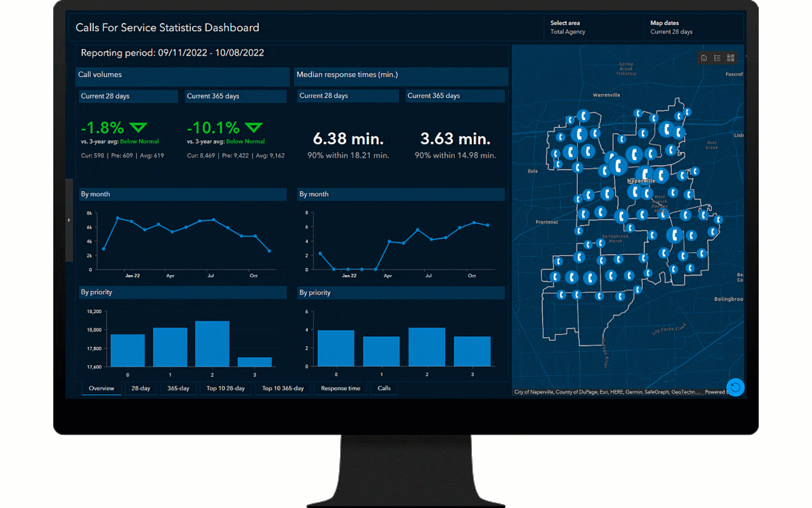Open the 365-day tab
This screenshot has height=508, width=812.
pos(178,389)
